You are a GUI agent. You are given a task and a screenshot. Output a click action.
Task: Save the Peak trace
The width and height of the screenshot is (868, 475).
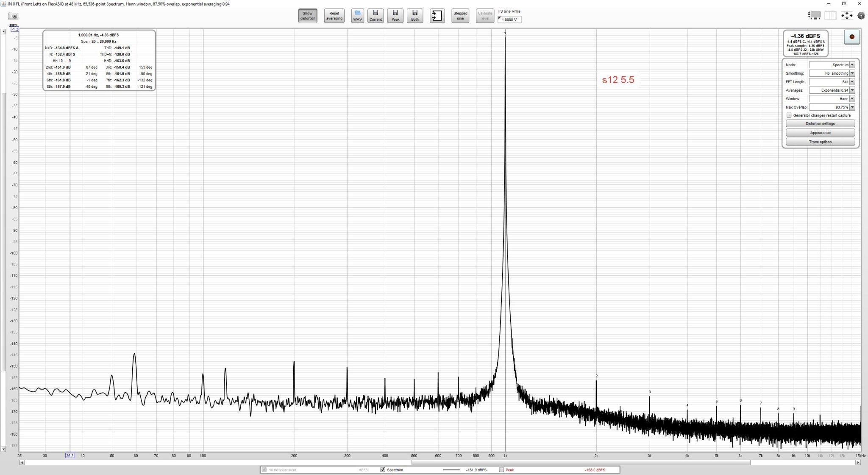click(x=395, y=16)
